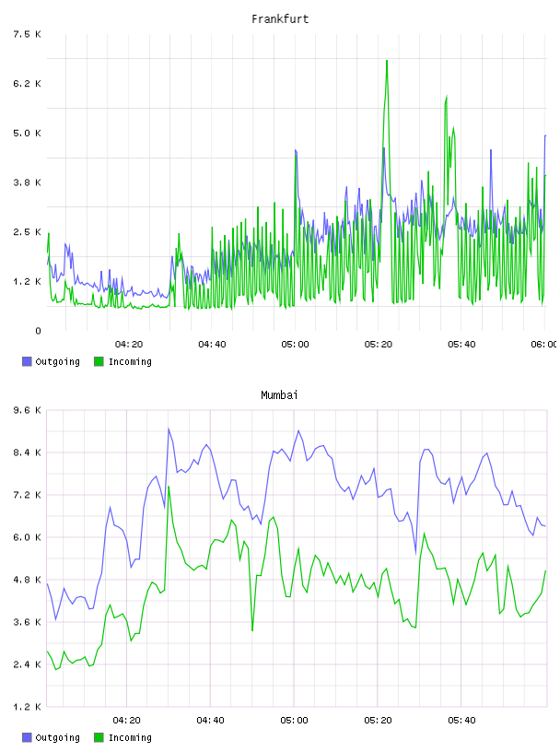Click the 9.6 K axis label in Mumbai chart

(x=27, y=410)
